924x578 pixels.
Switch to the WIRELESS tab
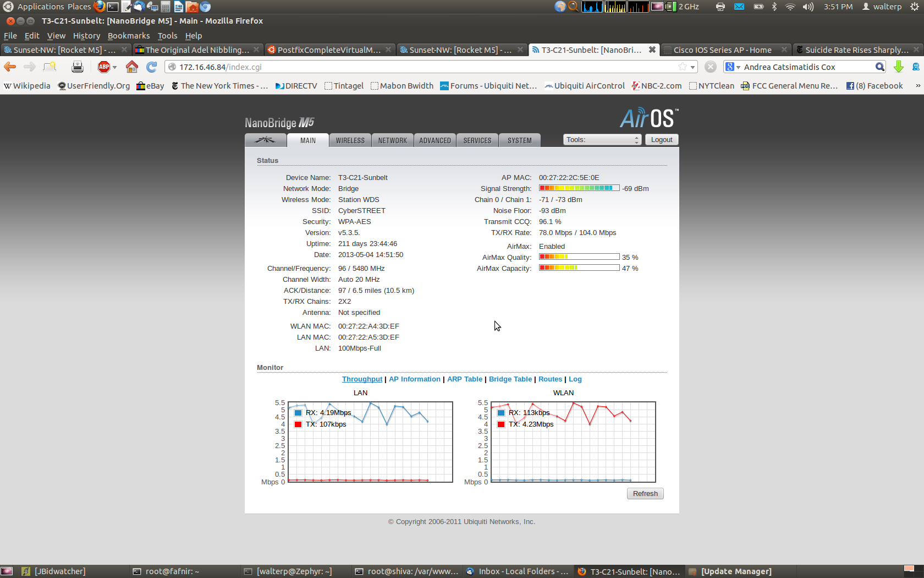pyautogui.click(x=350, y=140)
